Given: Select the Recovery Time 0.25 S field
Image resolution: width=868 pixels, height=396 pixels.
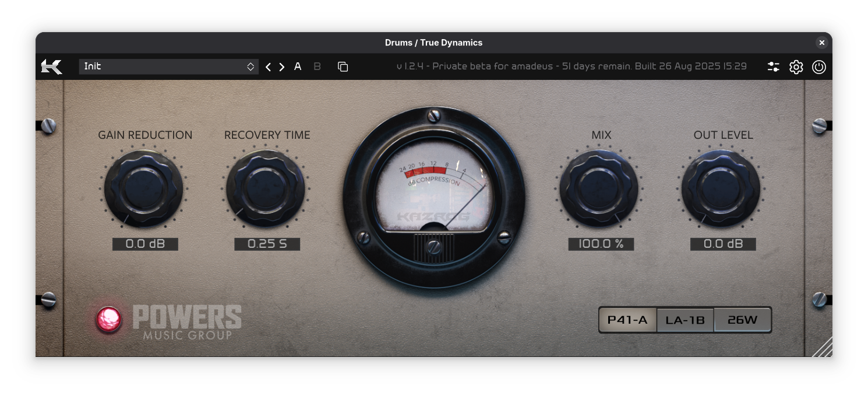Looking at the screenshot, I should (267, 244).
